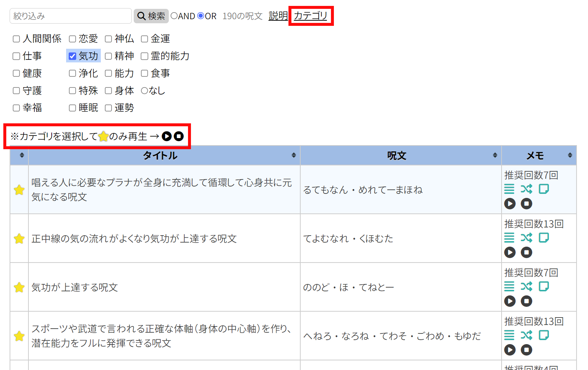Sort by the タイトル column header arrows
This screenshot has height=370, width=588.
(x=294, y=155)
